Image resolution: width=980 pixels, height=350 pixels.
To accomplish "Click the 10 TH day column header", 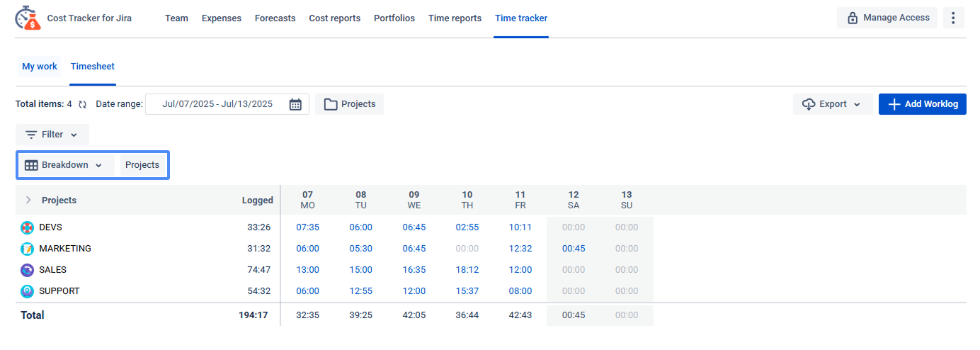I will click(467, 201).
